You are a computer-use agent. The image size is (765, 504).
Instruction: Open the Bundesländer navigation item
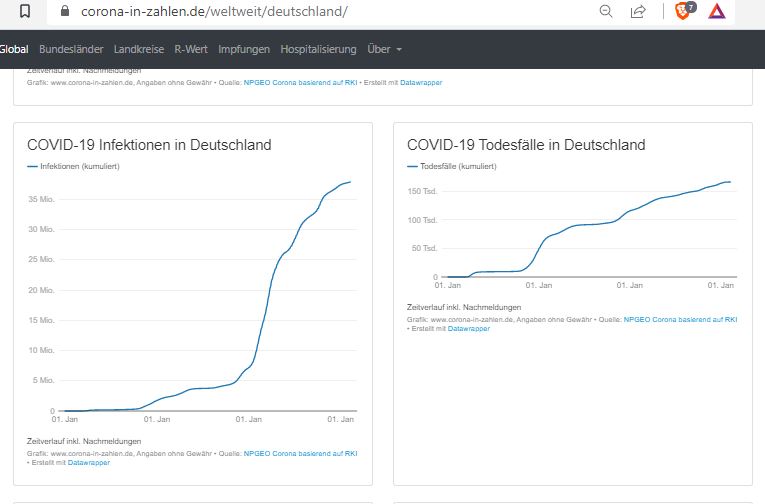click(70, 49)
